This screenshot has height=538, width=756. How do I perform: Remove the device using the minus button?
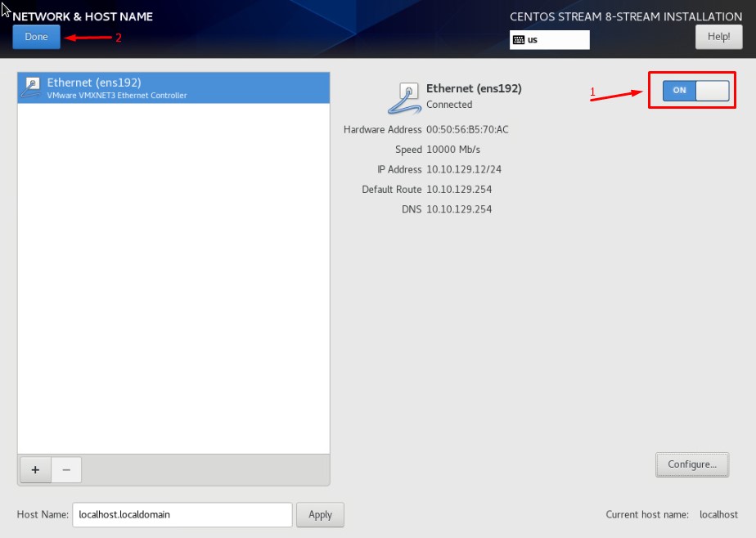pos(66,469)
